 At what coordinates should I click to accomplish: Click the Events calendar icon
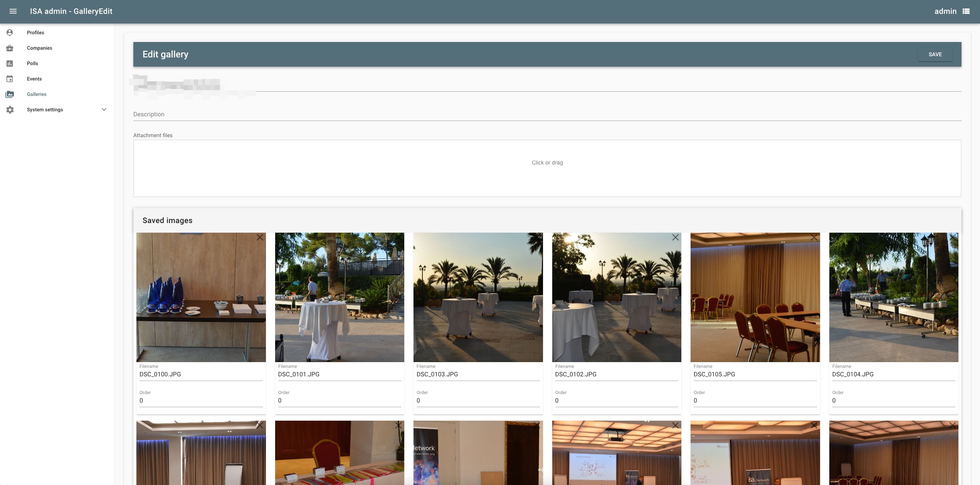[10, 79]
